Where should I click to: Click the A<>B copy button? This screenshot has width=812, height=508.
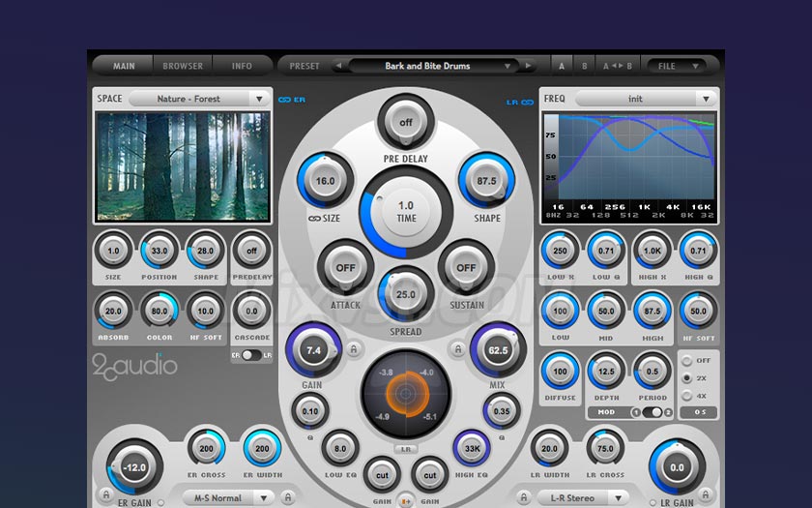[618, 66]
